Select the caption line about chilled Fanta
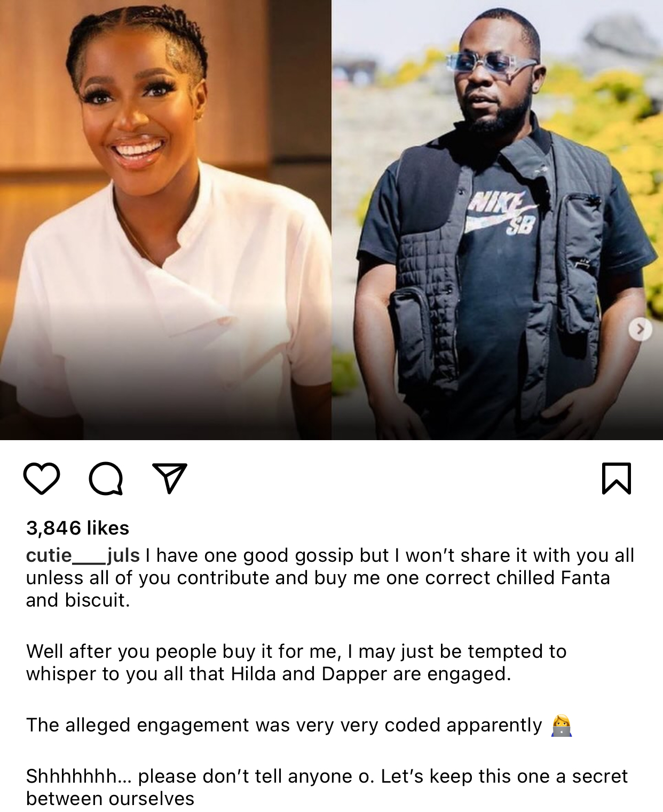The width and height of the screenshot is (663, 812). (x=318, y=578)
